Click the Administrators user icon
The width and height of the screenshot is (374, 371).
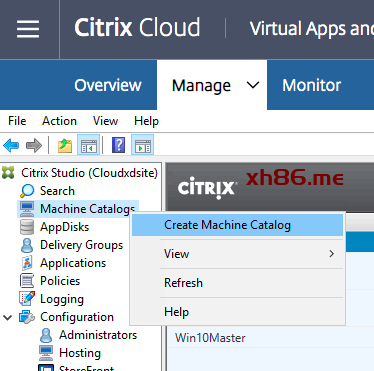[x=46, y=335]
